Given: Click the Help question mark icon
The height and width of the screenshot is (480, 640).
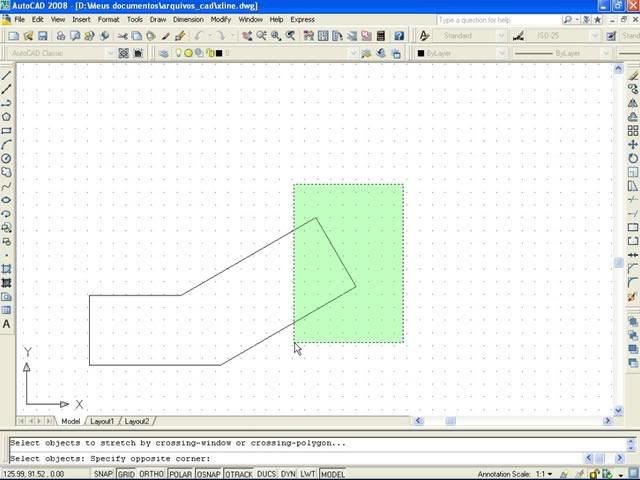Looking at the screenshot, I should pyautogui.click(x=399, y=36).
